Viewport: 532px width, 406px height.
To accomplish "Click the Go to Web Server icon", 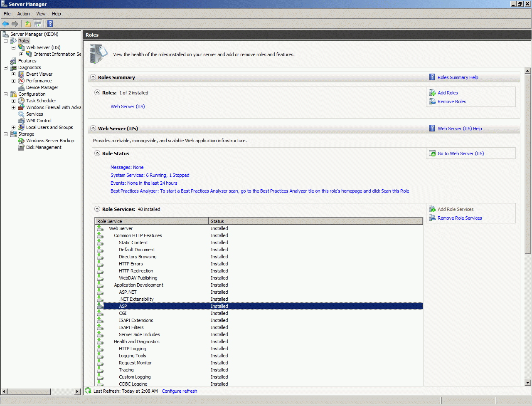I will [x=432, y=153].
